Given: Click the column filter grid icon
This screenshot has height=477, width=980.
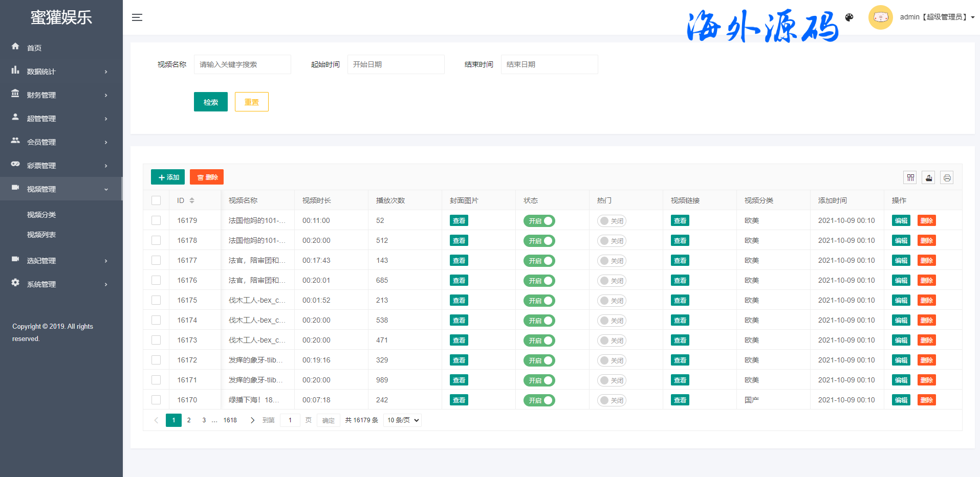Looking at the screenshot, I should 910,177.
